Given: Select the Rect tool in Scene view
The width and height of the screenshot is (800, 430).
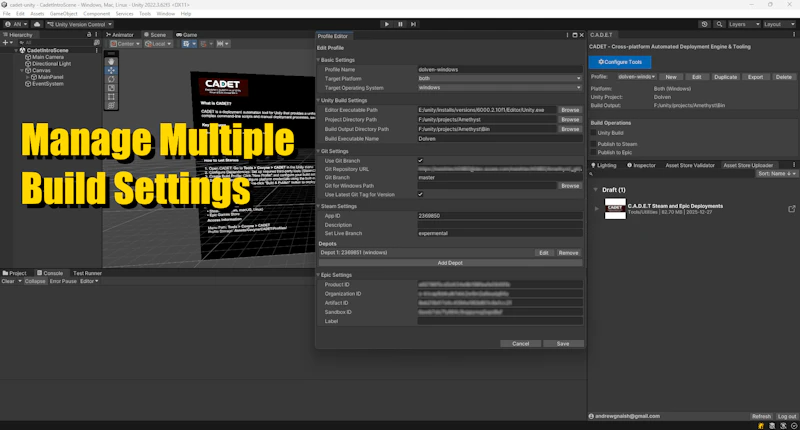Looking at the screenshot, I should pyautogui.click(x=111, y=96).
